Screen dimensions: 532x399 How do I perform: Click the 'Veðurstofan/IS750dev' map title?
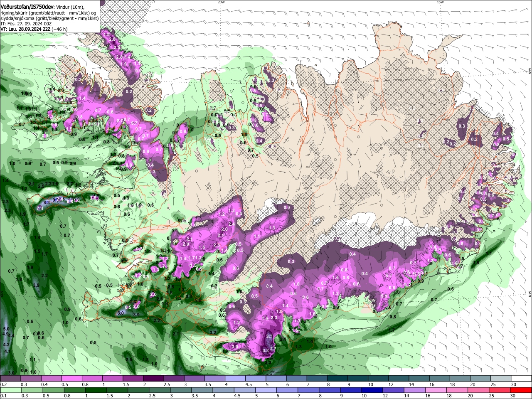coord(27,7)
